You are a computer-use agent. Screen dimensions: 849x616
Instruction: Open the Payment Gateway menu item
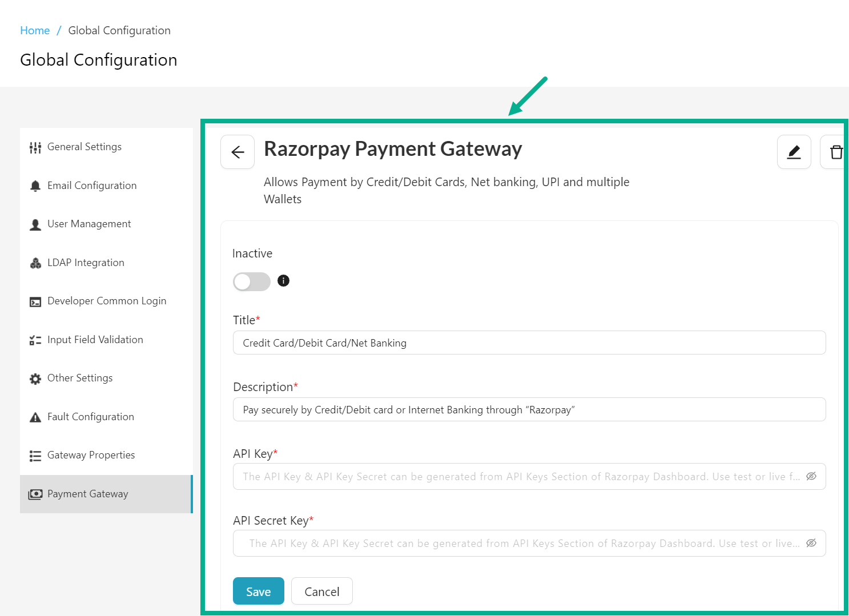coord(87,493)
